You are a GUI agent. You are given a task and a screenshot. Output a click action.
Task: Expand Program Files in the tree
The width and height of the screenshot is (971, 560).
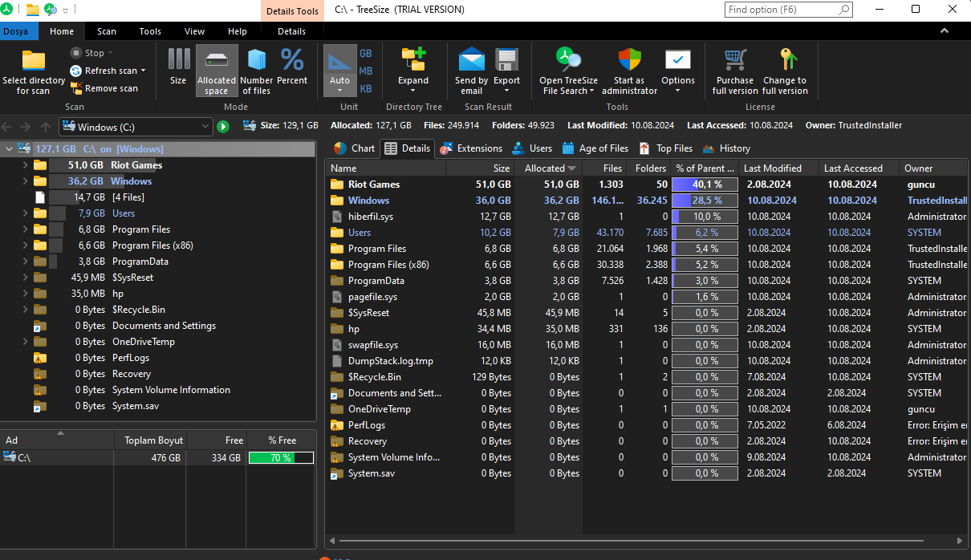pyautogui.click(x=25, y=229)
